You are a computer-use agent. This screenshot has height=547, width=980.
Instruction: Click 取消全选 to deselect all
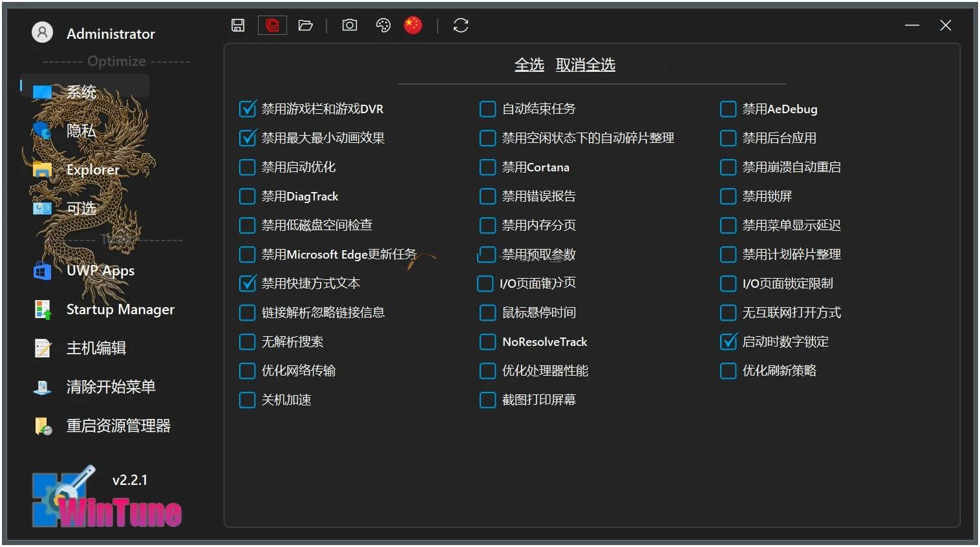click(x=585, y=64)
